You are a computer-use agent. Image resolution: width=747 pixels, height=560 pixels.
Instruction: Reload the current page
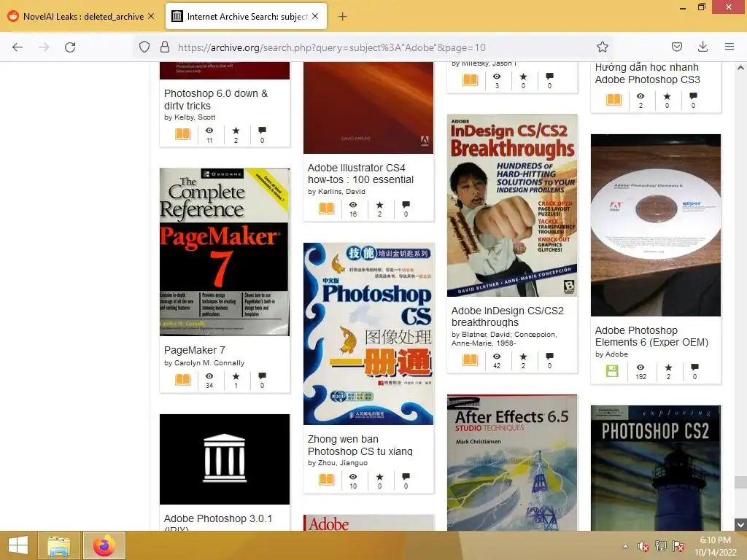click(x=70, y=47)
